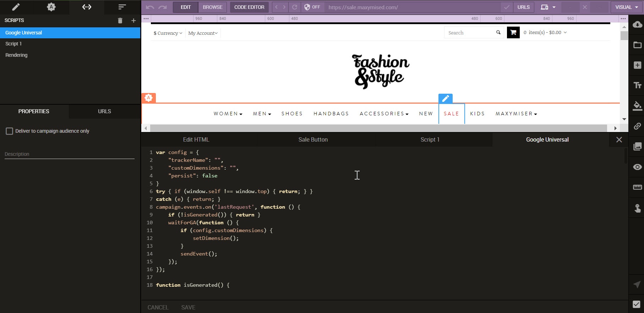This screenshot has height=313, width=644.
Task: Click the blue pencil edit marker above SALE
Action: tap(445, 98)
